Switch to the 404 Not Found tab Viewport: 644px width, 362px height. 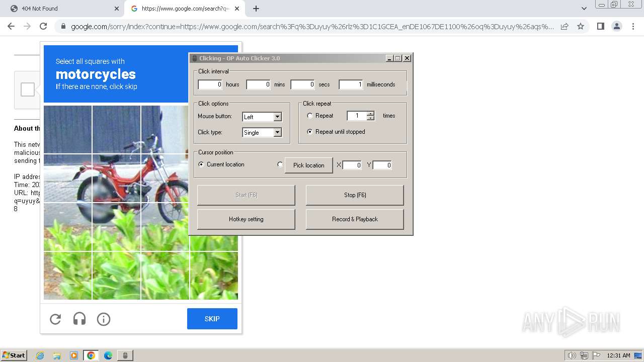coord(62,9)
